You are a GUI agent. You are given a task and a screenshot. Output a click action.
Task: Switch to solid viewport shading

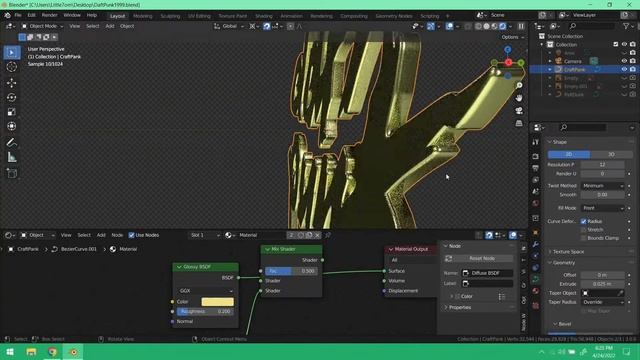486,26
